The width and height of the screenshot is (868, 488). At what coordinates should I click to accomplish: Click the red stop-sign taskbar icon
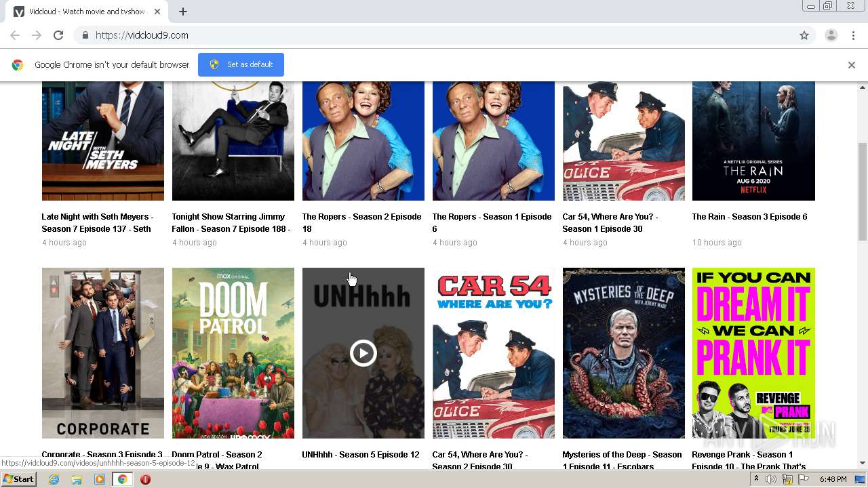tap(145, 479)
